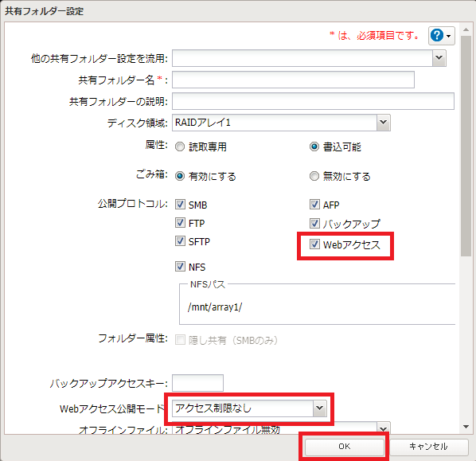Toggle the SFTP checkbox
Viewport: 476px width, 461px height.
(180, 241)
